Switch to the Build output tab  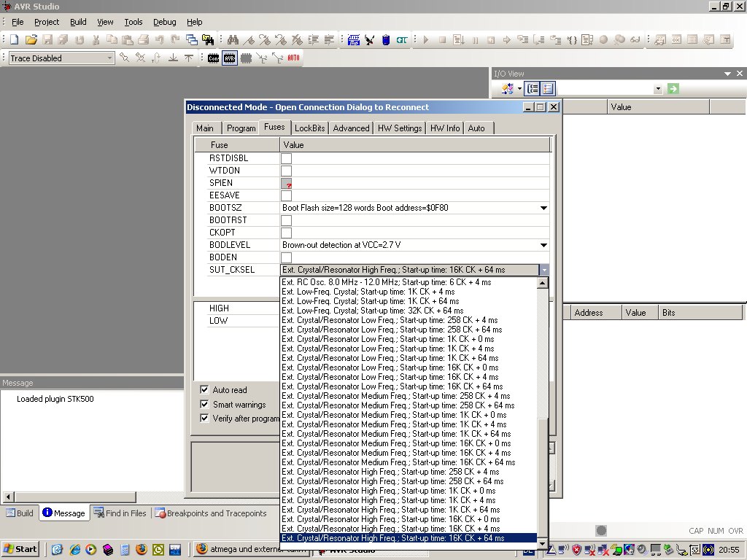click(x=20, y=513)
